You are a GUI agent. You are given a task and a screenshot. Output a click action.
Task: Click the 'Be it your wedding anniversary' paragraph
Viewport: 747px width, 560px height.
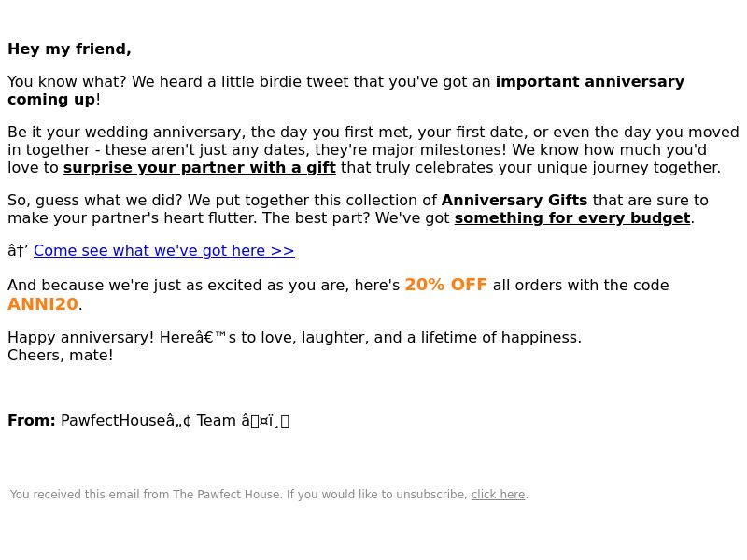click(373, 149)
